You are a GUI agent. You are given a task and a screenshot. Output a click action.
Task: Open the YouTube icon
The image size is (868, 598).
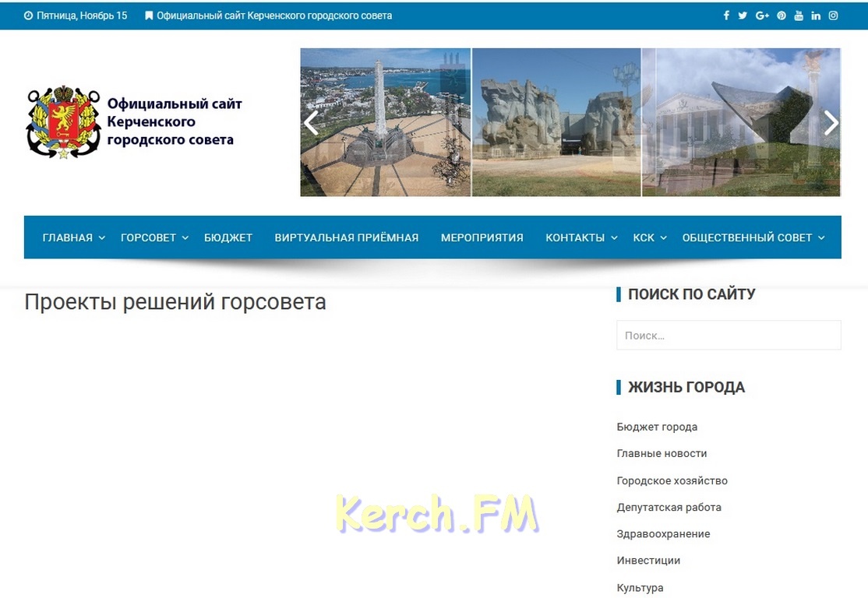coord(799,16)
